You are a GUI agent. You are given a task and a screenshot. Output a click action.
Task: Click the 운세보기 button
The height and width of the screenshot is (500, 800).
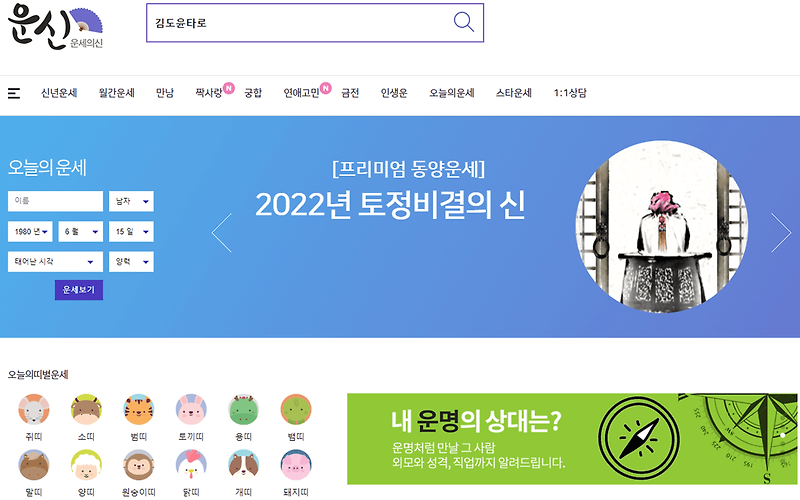coord(79,290)
